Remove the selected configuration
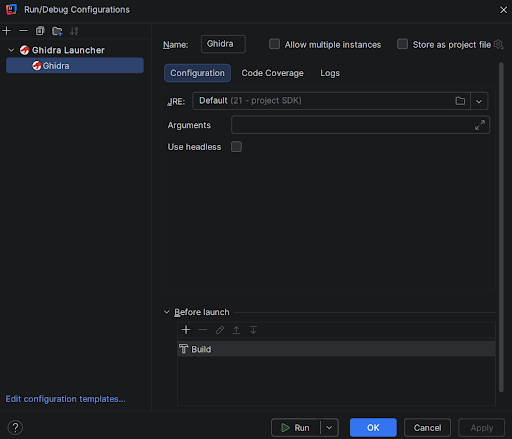512x439 pixels. tap(23, 31)
